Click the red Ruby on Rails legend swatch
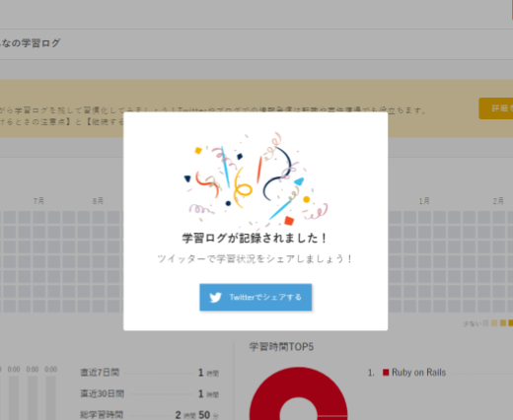The width and height of the screenshot is (513, 420). point(386,373)
